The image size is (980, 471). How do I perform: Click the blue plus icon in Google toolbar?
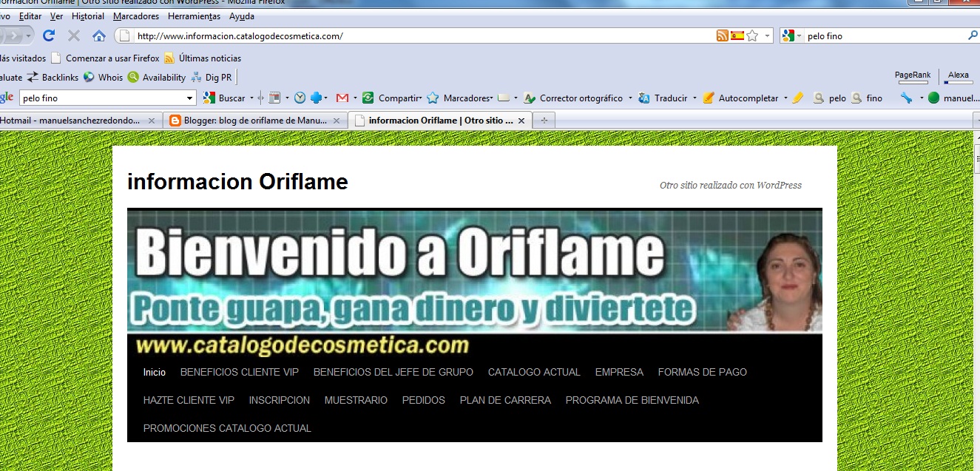coord(316,98)
